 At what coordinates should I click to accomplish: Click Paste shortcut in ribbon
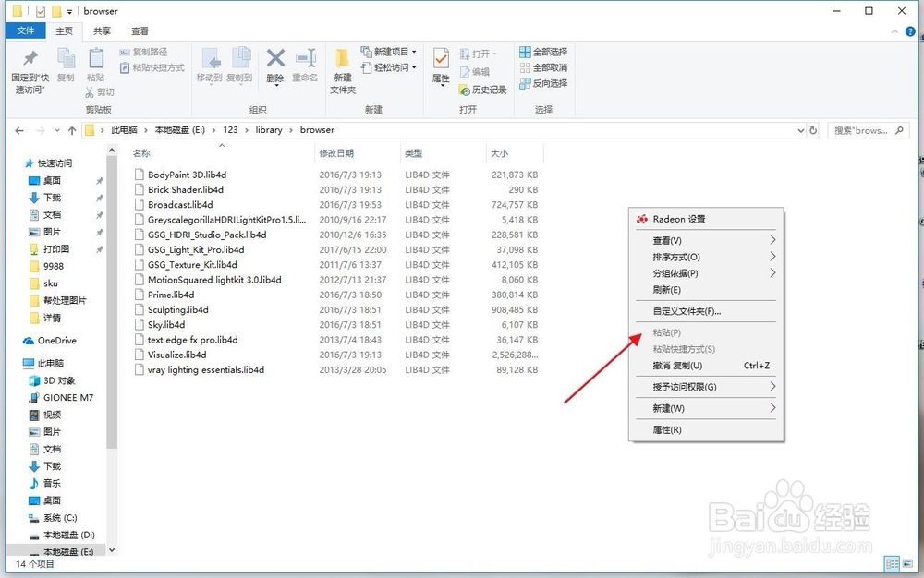(x=152, y=67)
